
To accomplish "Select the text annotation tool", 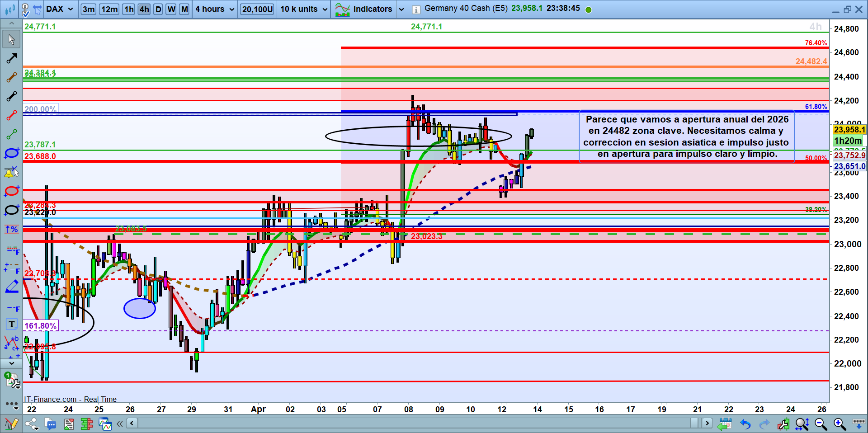I will [11, 324].
